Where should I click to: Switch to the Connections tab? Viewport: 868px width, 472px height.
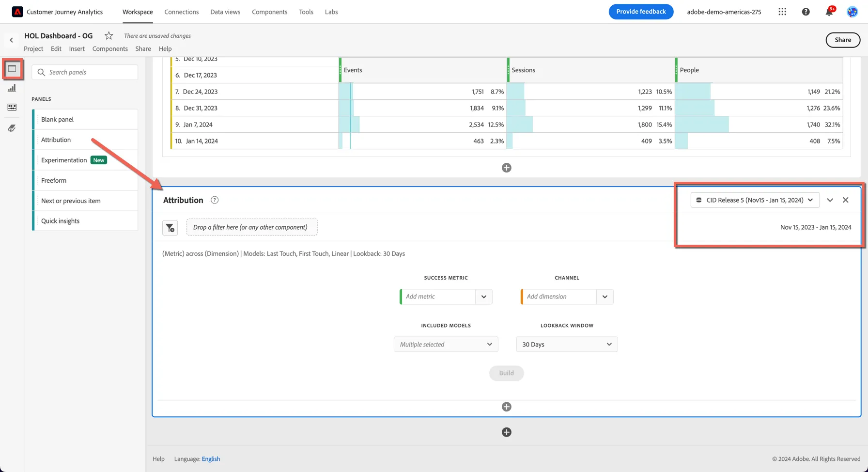(x=182, y=12)
